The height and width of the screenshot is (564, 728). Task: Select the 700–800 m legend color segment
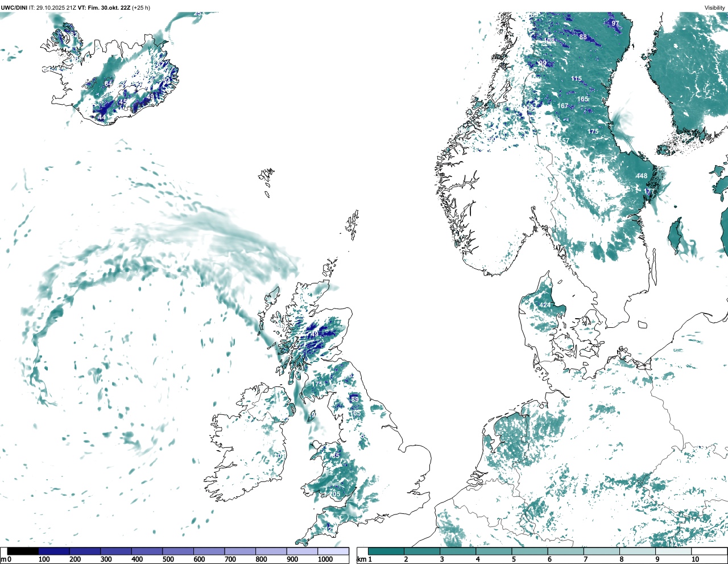[240, 551]
